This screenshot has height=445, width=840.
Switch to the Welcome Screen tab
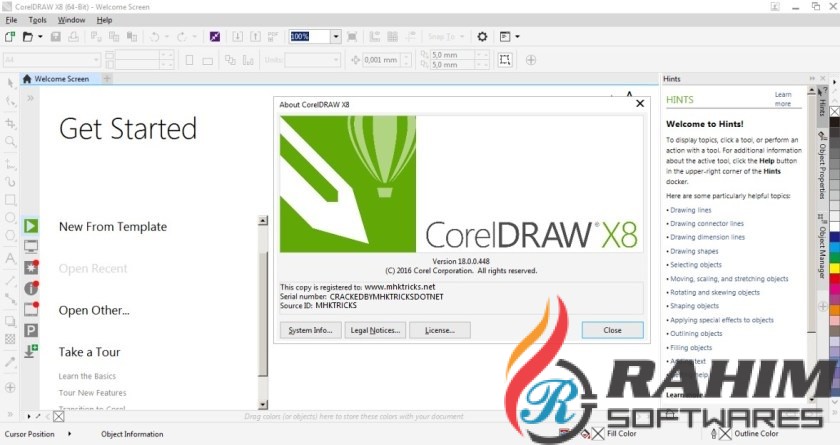click(x=61, y=79)
